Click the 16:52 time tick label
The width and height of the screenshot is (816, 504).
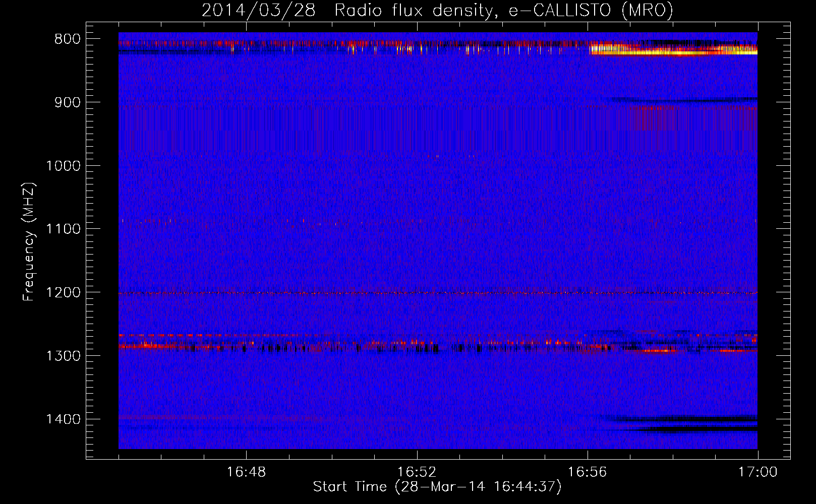click(417, 472)
